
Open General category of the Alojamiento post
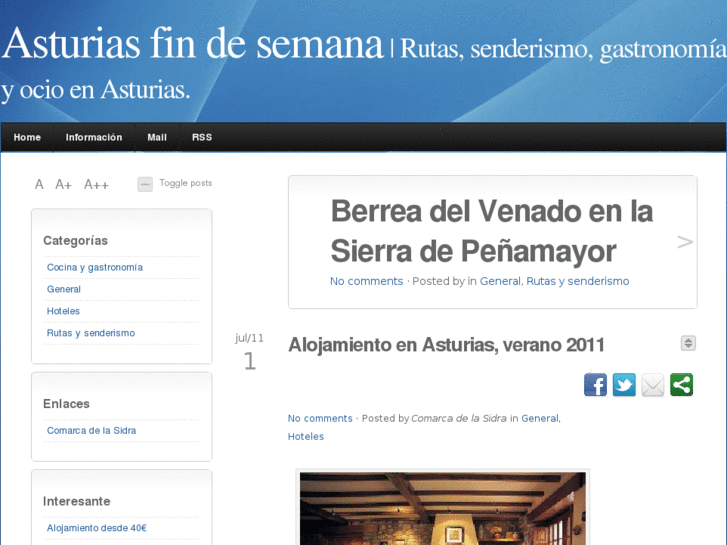540,418
